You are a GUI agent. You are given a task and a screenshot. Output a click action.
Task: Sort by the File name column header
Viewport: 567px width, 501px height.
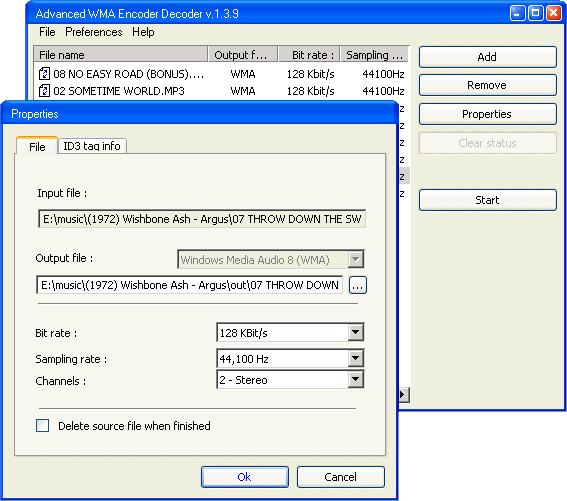pyautogui.click(x=121, y=55)
